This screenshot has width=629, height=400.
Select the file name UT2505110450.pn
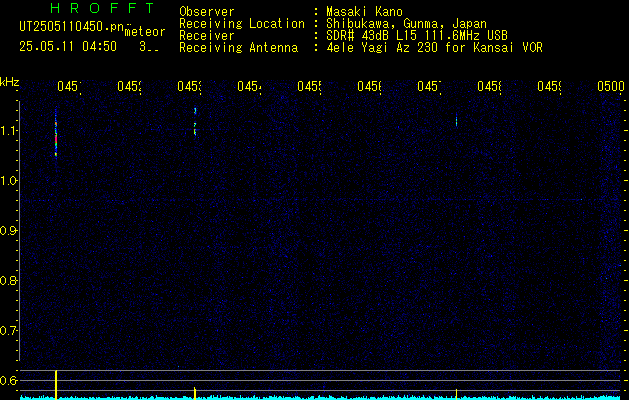[71, 27]
